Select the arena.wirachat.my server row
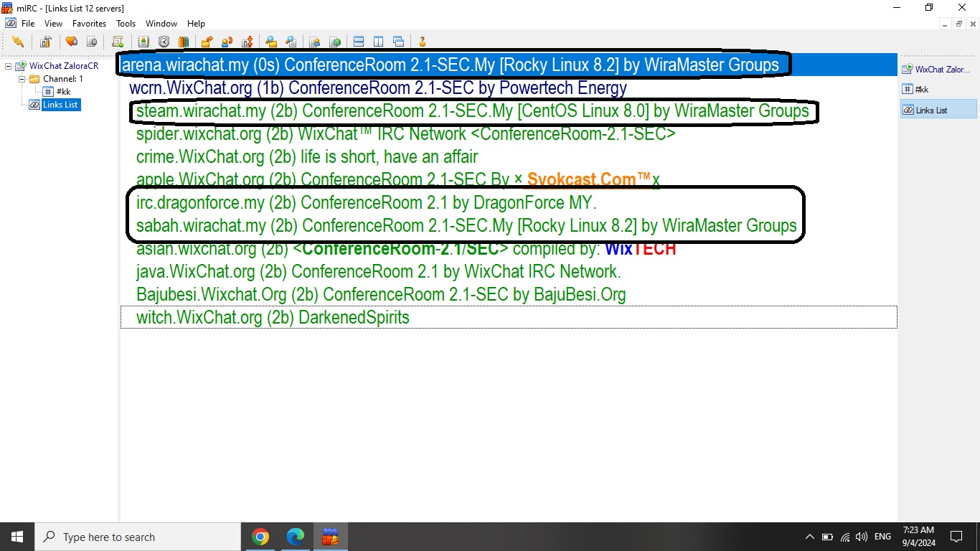The height and width of the screenshot is (551, 980). pyautogui.click(x=509, y=65)
